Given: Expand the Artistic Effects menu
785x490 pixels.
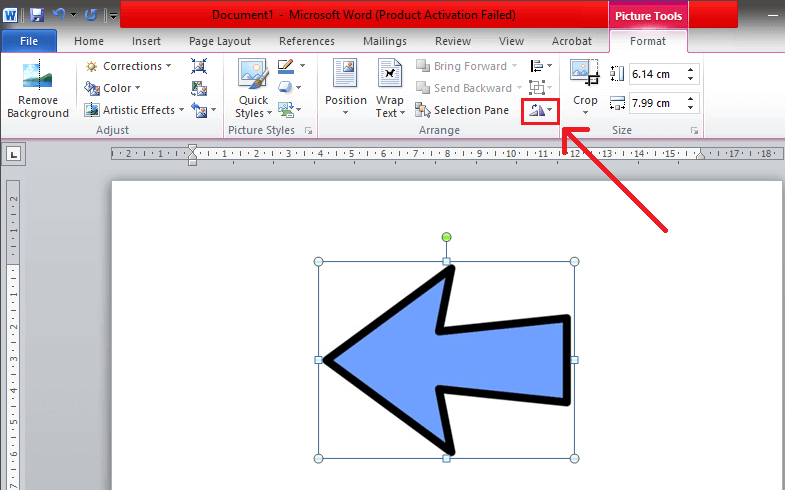Looking at the screenshot, I should pyautogui.click(x=135, y=110).
